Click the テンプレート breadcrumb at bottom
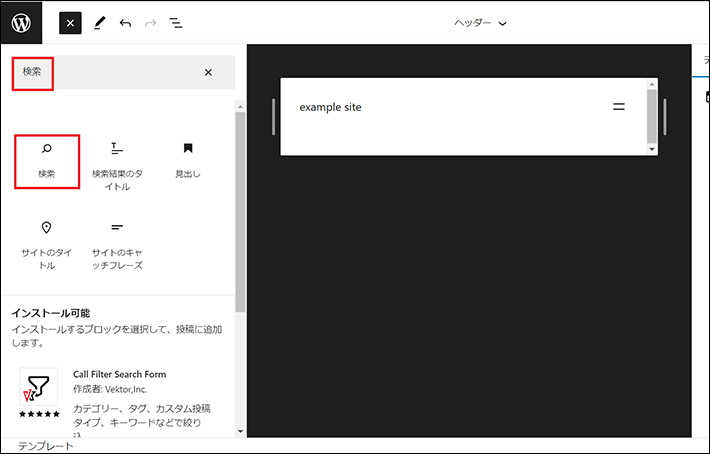Screen dimensions: 710x454 [x=46, y=446]
